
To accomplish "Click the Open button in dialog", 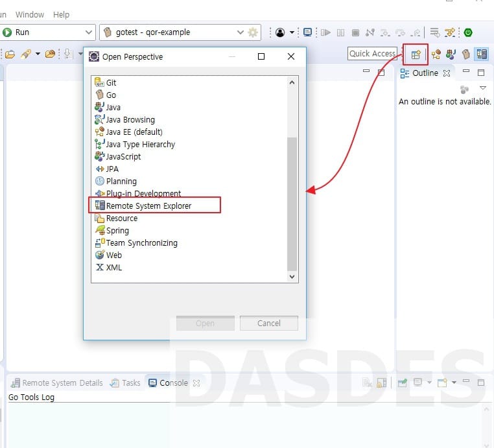I will (205, 324).
